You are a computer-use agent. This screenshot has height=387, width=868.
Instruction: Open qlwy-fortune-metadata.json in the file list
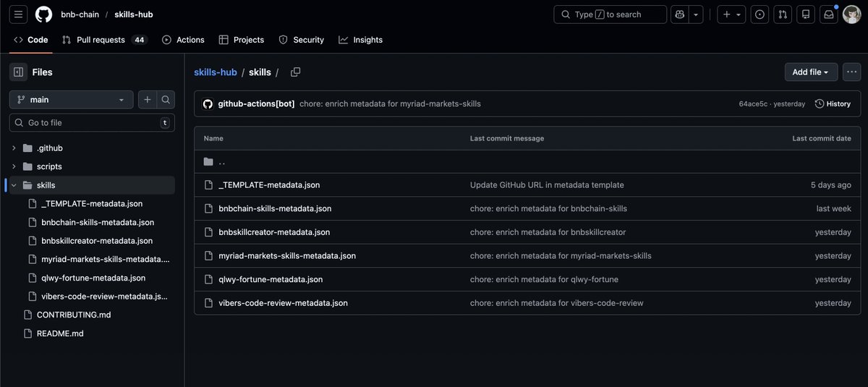coord(271,279)
